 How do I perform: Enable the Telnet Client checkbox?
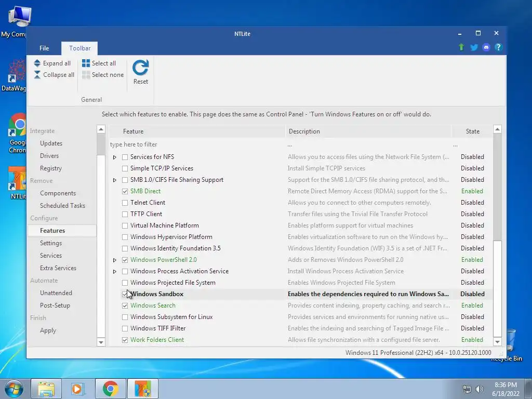point(125,203)
